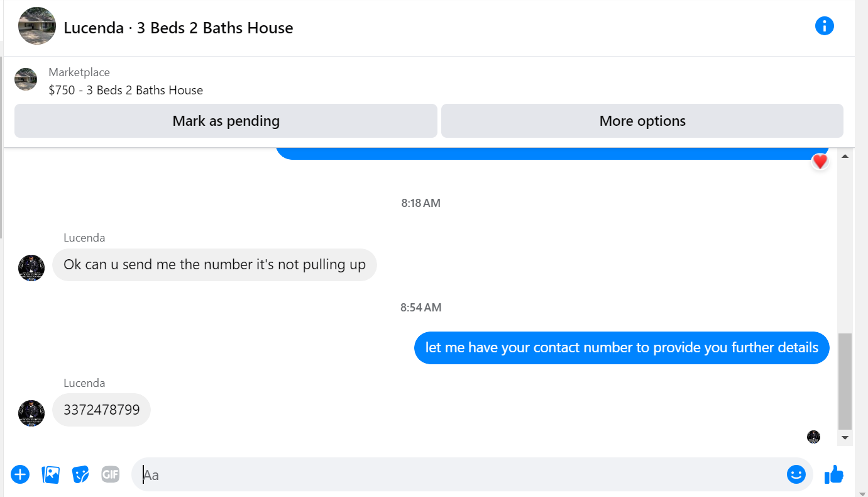Open more actions plus icon
The image size is (868, 497).
pyautogui.click(x=20, y=474)
